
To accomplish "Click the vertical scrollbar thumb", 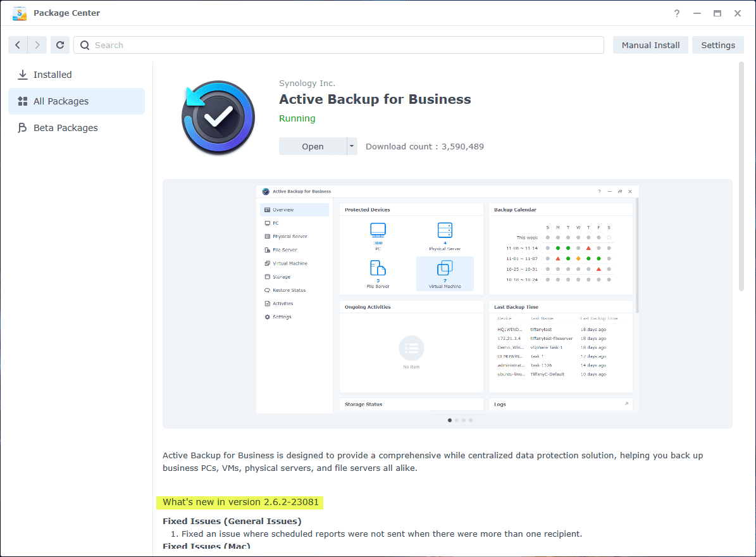I will click(x=741, y=177).
